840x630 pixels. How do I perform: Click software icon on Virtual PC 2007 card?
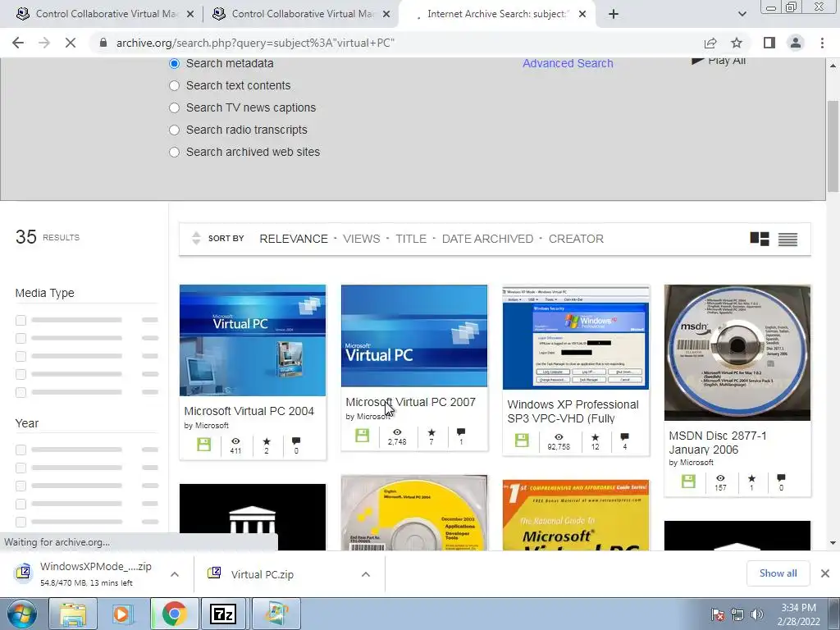pos(362,435)
